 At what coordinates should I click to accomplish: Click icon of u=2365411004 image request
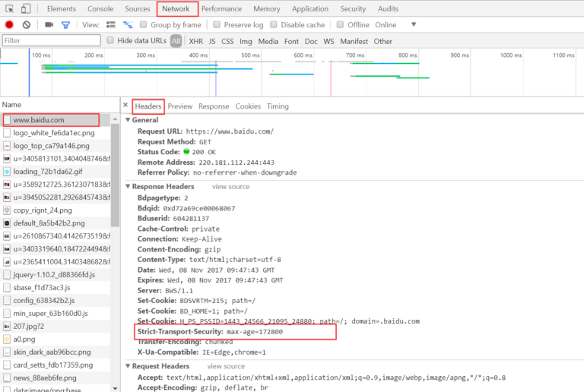pos(7,262)
